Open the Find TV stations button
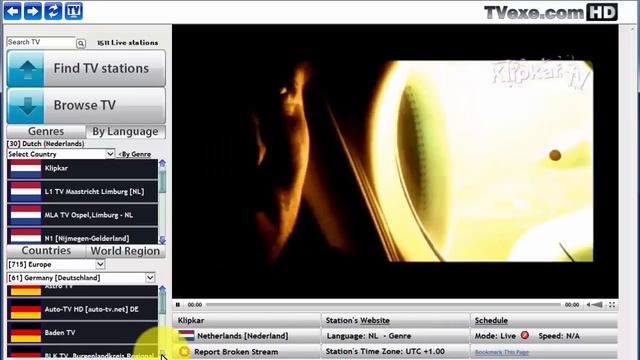640x360 pixels. click(86, 68)
